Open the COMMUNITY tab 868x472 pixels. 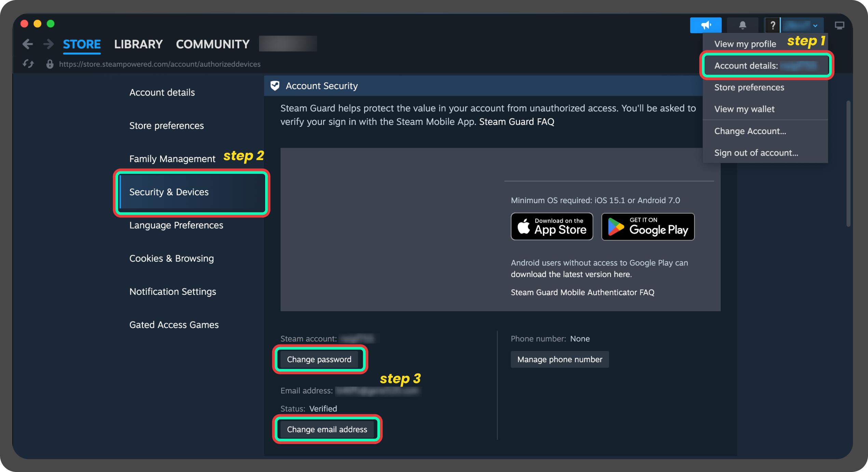[x=213, y=44]
